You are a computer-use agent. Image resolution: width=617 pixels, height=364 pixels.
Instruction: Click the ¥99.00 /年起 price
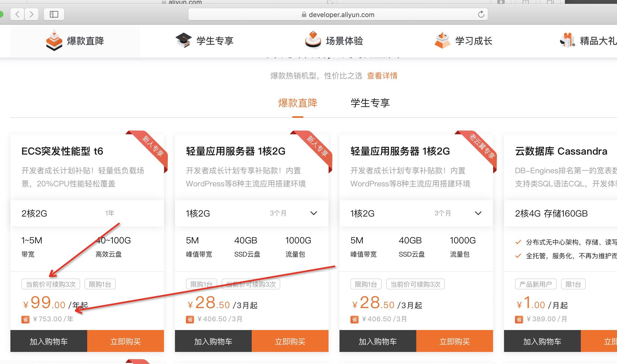[55, 303]
